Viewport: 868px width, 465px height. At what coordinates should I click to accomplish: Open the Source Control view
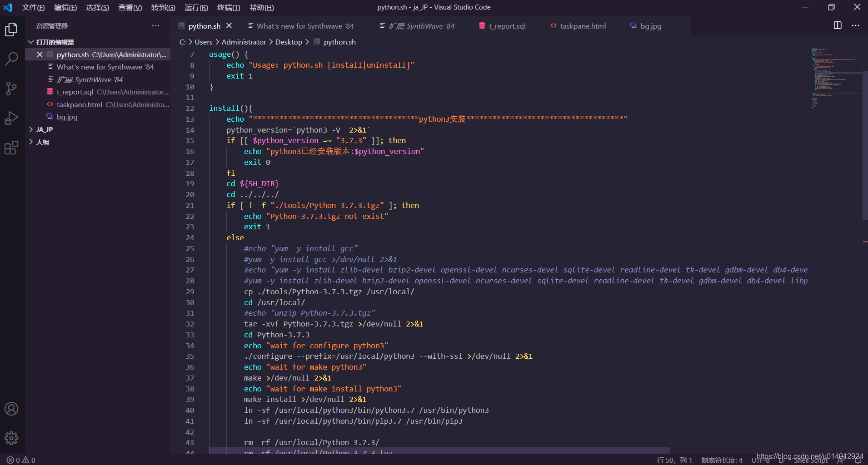pyautogui.click(x=11, y=88)
